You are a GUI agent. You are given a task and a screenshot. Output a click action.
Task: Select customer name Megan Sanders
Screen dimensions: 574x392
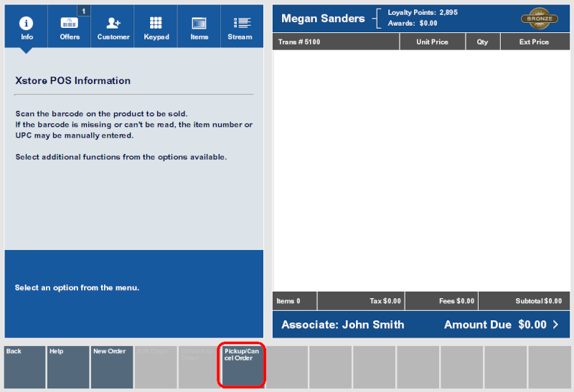(323, 19)
